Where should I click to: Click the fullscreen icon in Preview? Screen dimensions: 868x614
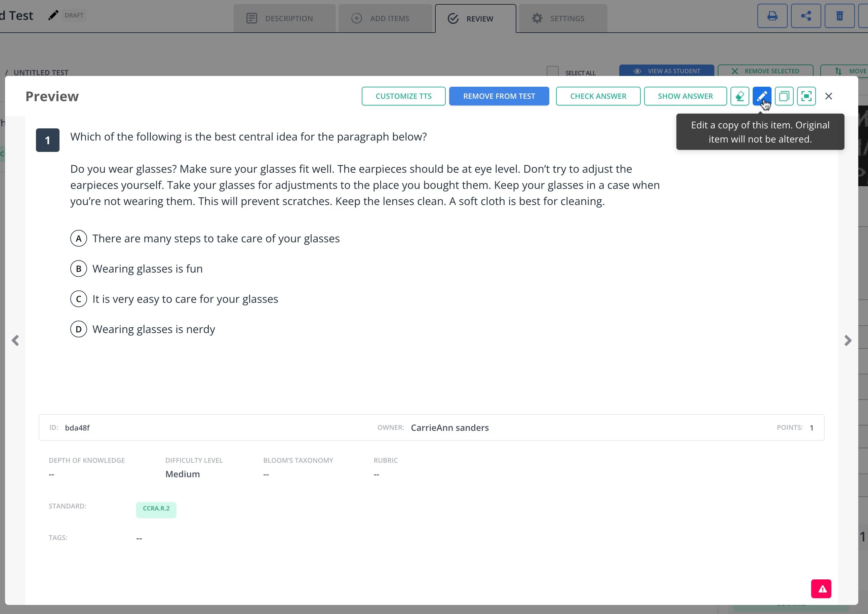click(x=806, y=96)
